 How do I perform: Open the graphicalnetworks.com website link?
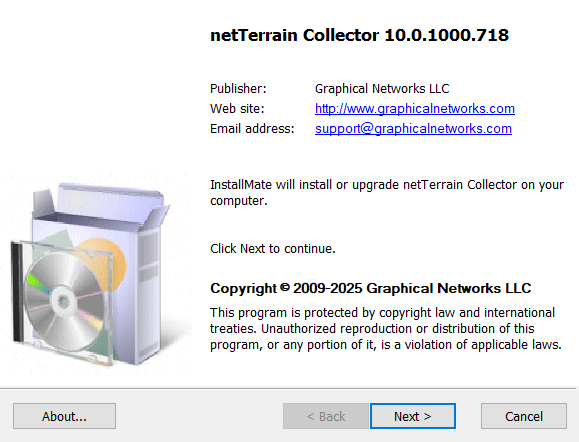[x=415, y=109]
